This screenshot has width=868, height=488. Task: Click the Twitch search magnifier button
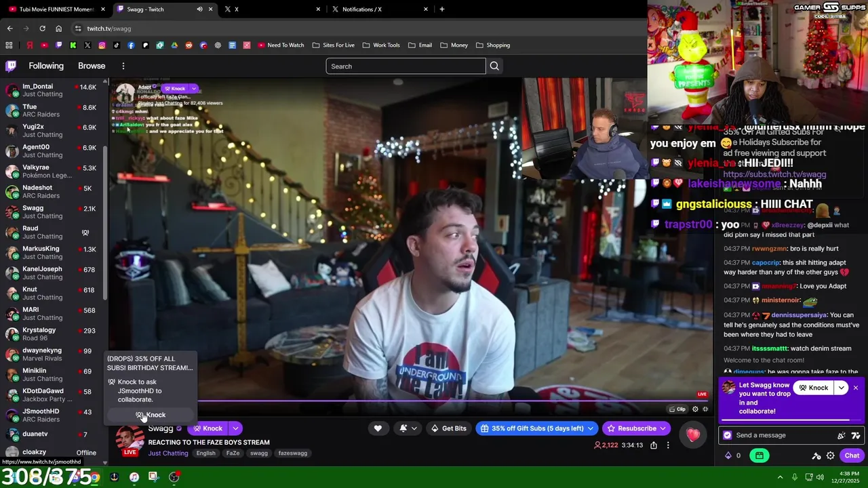pyautogui.click(x=494, y=66)
